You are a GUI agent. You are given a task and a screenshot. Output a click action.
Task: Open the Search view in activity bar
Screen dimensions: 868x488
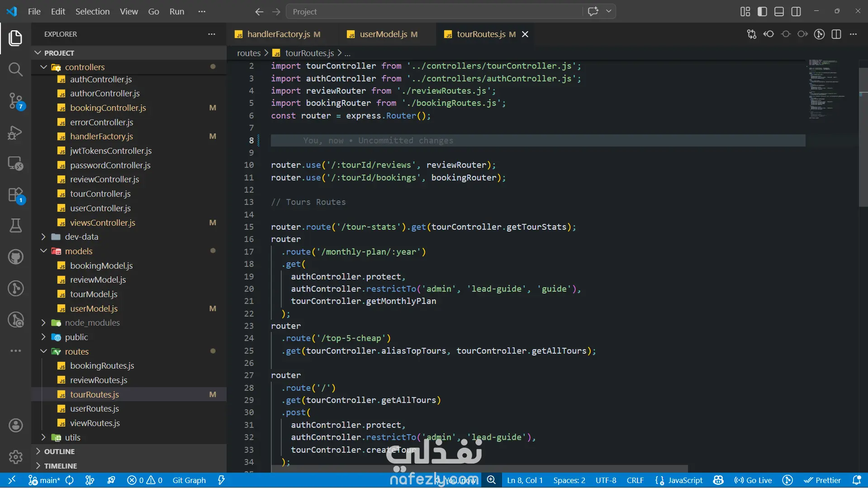coord(15,69)
